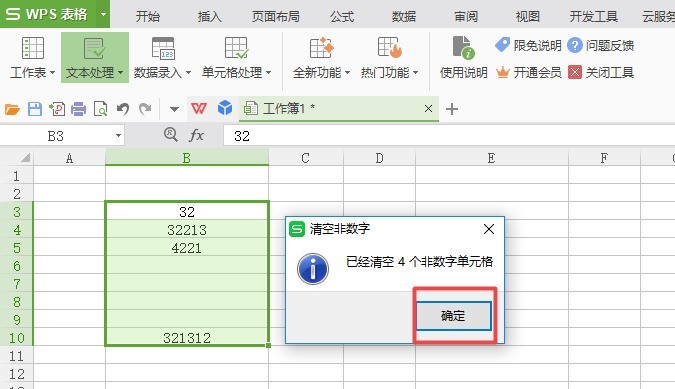Switch to the 开发工具 tab
Image resolution: width=675 pixels, height=389 pixels.
tap(594, 16)
